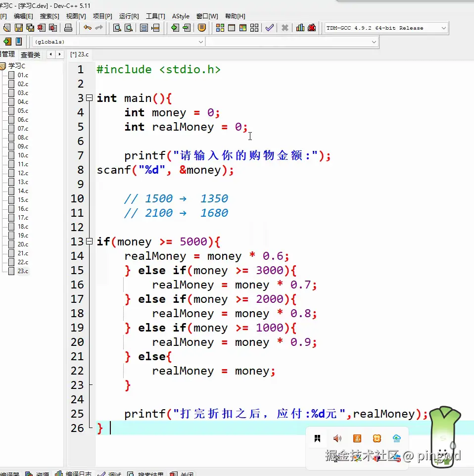Click the Compile and Run icon
Screen dimensions: 474x476
pos(243,28)
